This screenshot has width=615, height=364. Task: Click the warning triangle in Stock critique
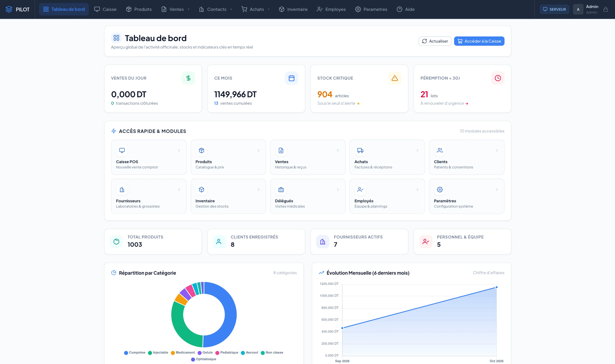[394, 78]
